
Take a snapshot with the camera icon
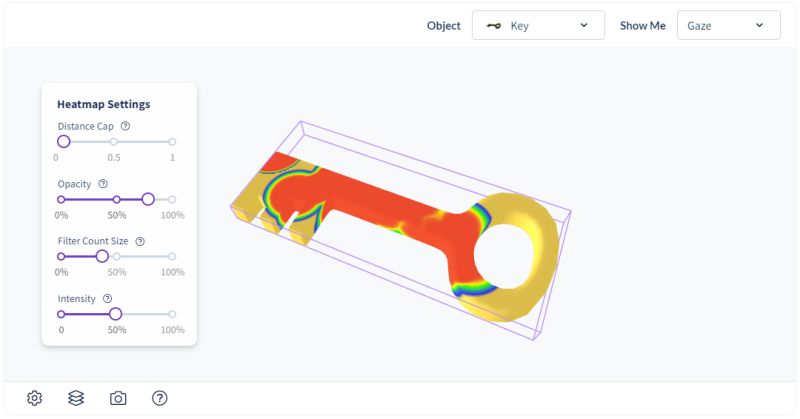pos(118,398)
